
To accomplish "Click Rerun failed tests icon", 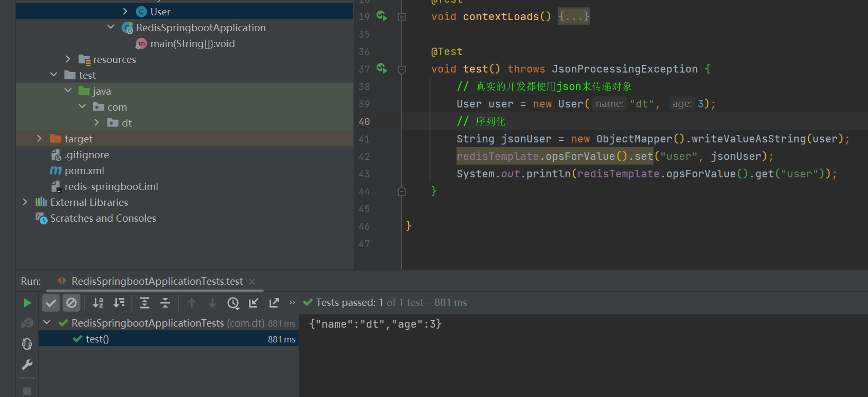I will point(27,323).
